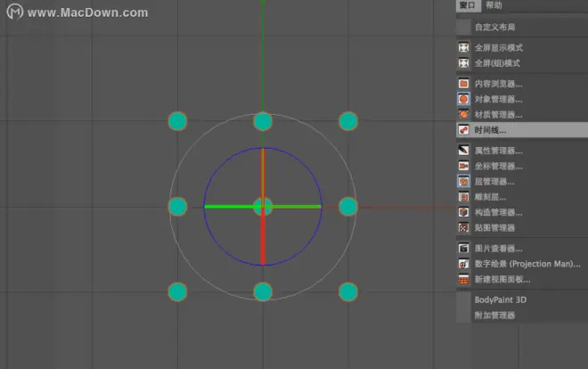This screenshot has height=369, width=588.
Task: Select the teal point on circle's left edge
Action: pyautogui.click(x=177, y=207)
